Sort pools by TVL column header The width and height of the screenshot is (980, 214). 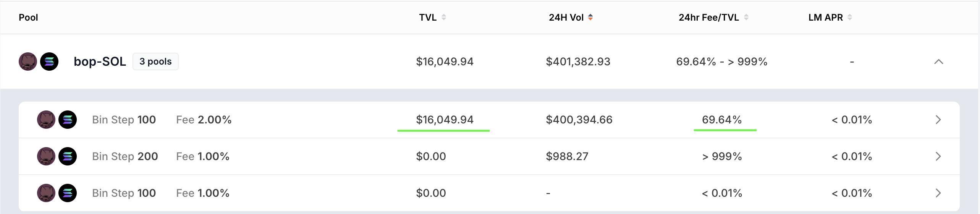(428, 17)
